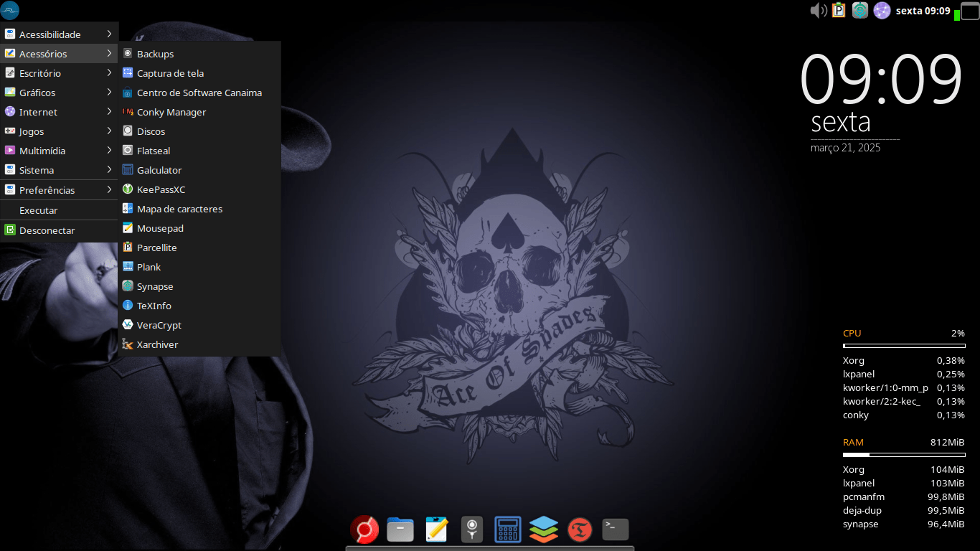Click the purple globe tray icon
The height and width of the screenshot is (551, 980).
882,10
